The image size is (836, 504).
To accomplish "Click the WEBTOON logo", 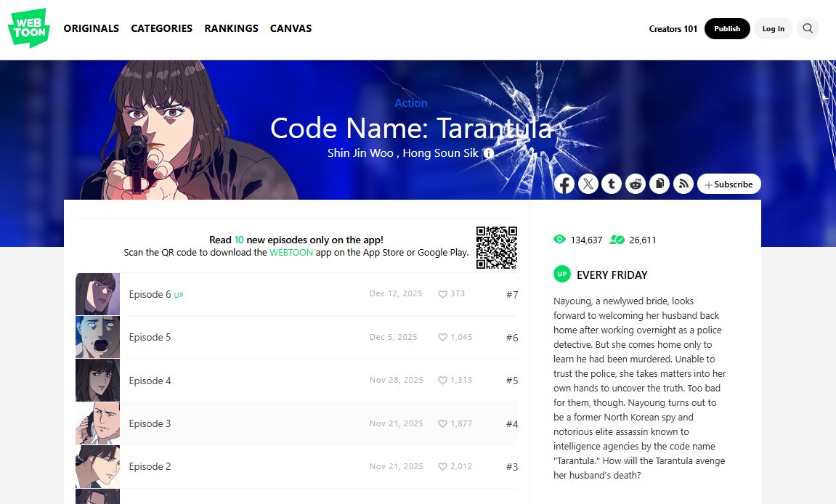I will click(x=29, y=28).
